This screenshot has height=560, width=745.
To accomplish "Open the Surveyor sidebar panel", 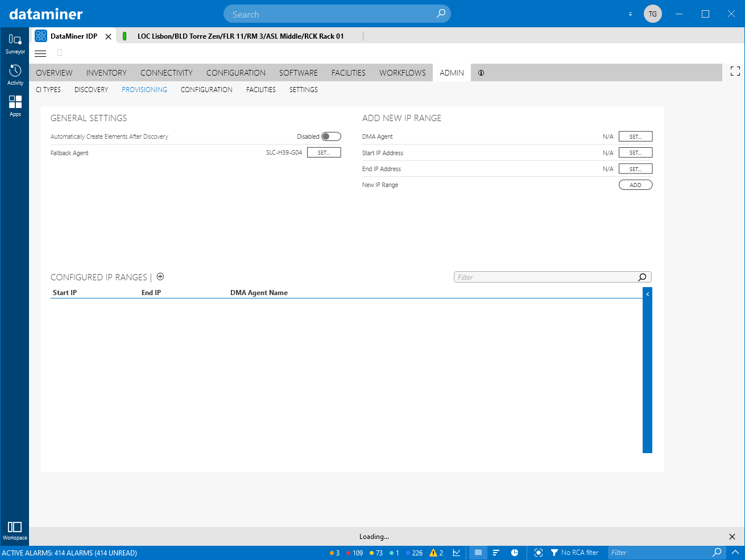I will [x=15, y=43].
